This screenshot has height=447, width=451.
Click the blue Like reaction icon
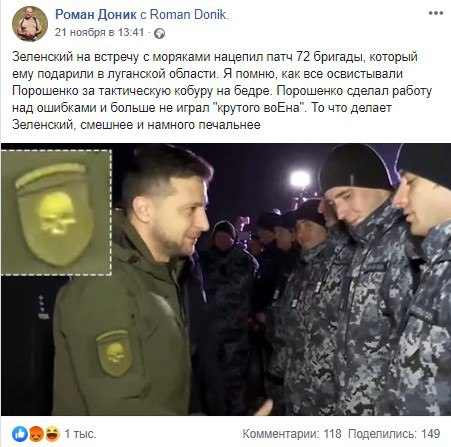(20, 434)
